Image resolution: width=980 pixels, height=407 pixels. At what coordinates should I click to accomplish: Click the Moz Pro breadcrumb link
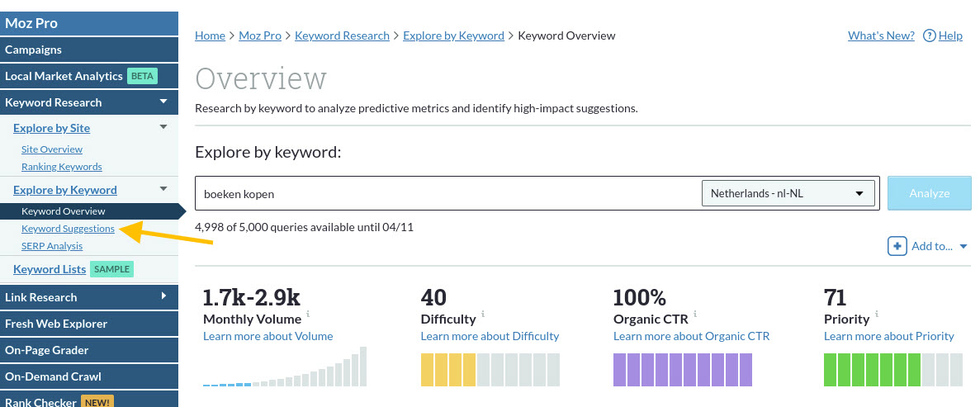tap(259, 35)
